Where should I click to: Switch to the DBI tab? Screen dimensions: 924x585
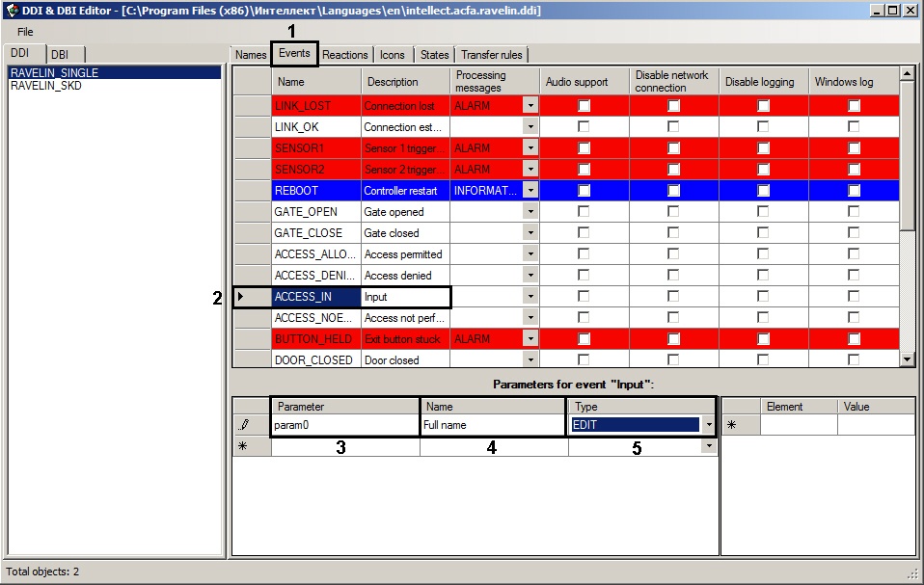coord(61,55)
